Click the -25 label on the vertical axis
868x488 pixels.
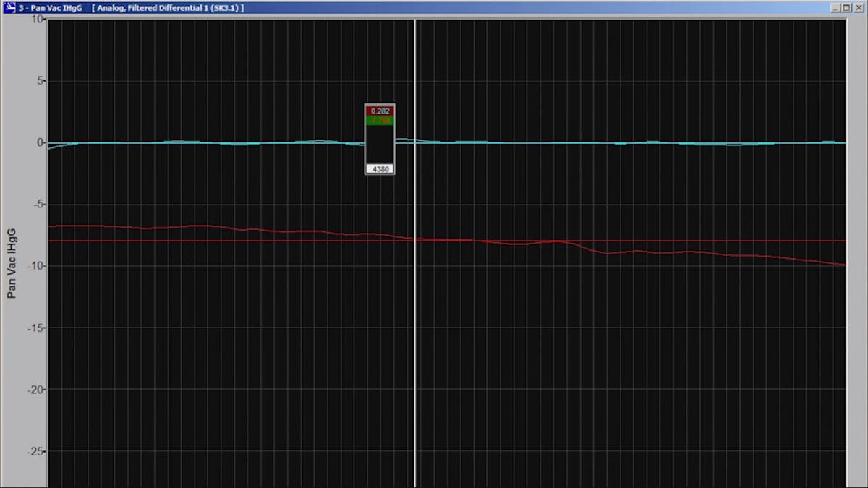coord(35,452)
